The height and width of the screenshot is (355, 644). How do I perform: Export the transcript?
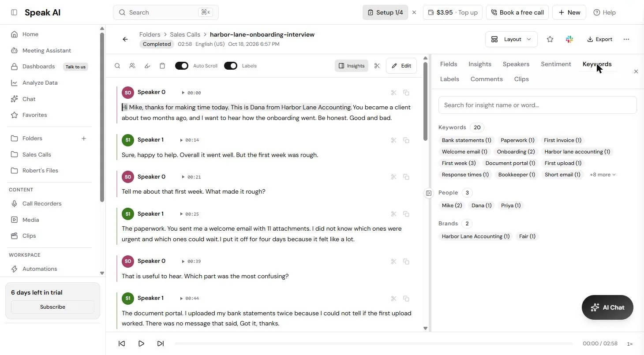[x=599, y=39]
